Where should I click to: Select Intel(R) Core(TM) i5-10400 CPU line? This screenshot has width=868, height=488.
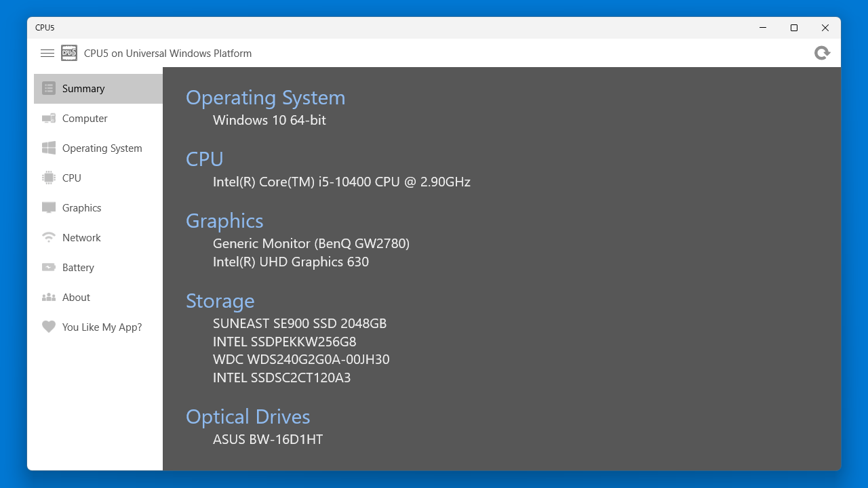tap(342, 182)
